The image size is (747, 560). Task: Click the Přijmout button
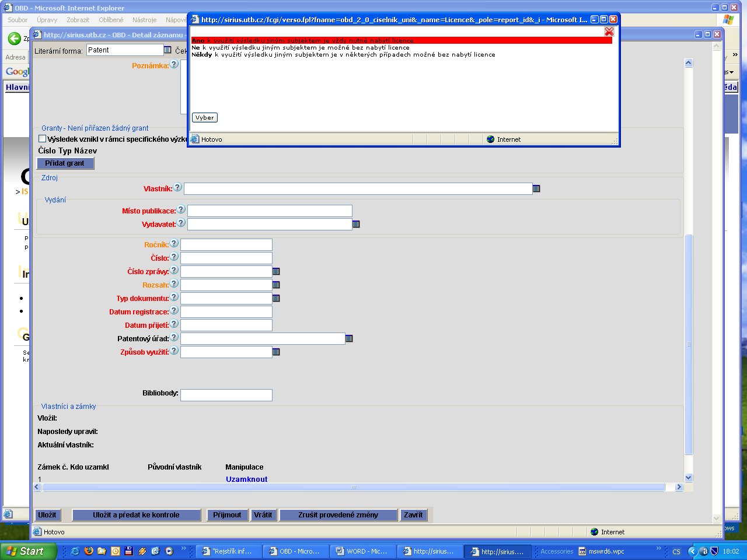tap(227, 515)
